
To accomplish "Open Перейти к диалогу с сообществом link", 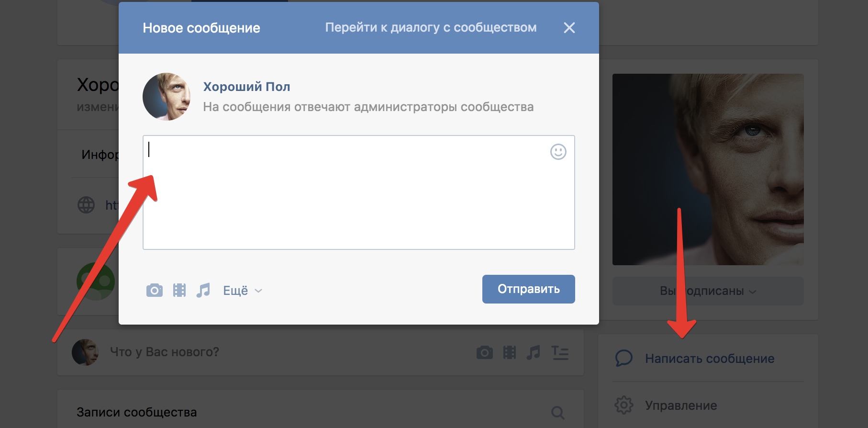I will pos(431,28).
